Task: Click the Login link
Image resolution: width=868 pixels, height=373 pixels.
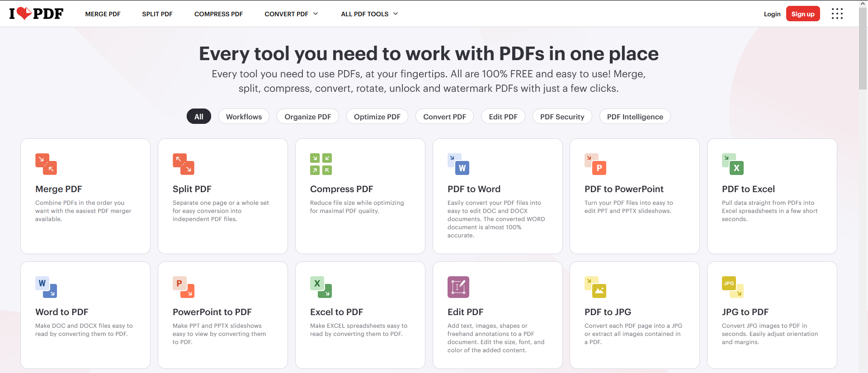Action: (x=772, y=14)
